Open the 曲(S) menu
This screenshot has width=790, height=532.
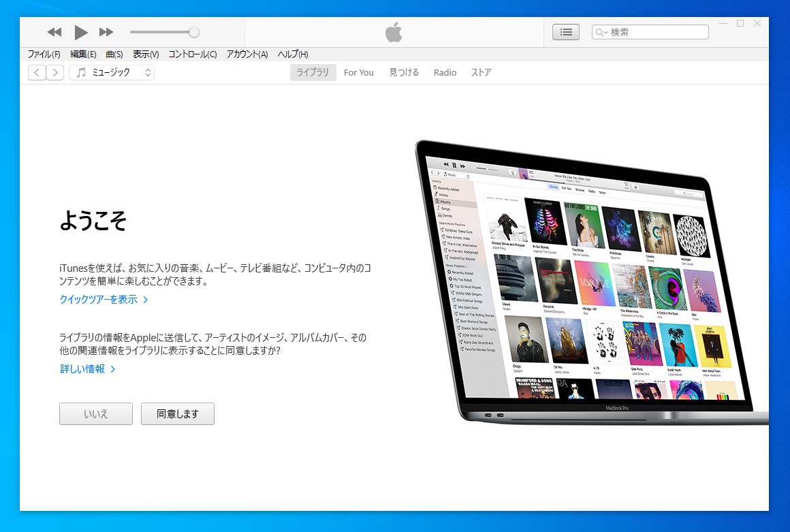click(114, 54)
